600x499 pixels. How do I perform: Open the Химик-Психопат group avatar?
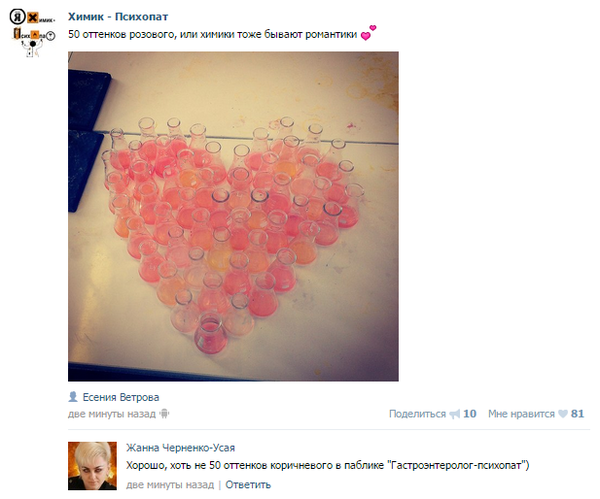pyautogui.click(x=33, y=34)
